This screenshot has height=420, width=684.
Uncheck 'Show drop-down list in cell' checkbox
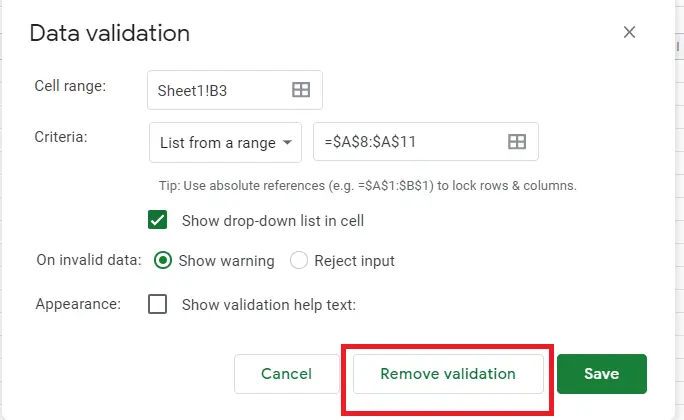(157, 220)
